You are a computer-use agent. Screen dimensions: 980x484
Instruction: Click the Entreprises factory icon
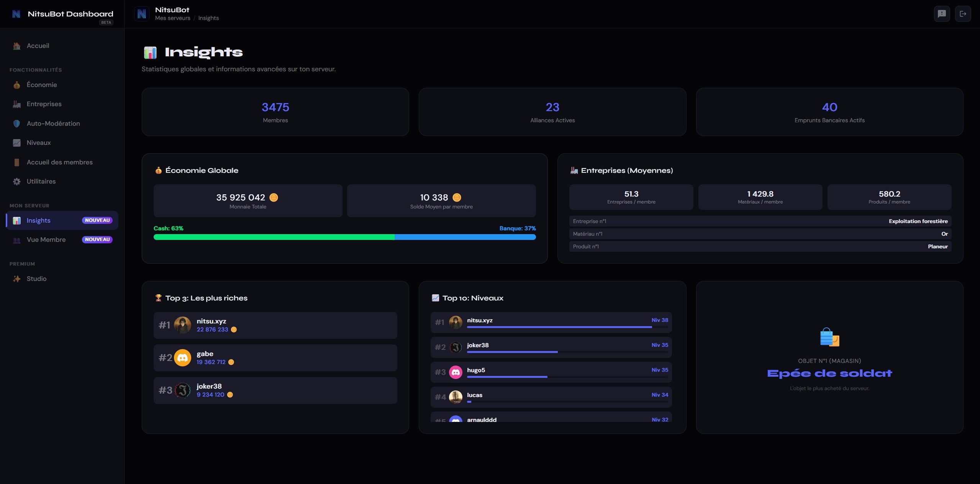pyautogui.click(x=17, y=104)
